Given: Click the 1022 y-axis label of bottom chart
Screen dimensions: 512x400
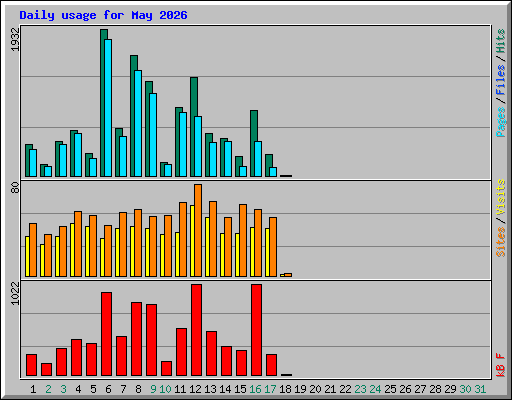Looking at the screenshot, I should (x=15, y=293).
